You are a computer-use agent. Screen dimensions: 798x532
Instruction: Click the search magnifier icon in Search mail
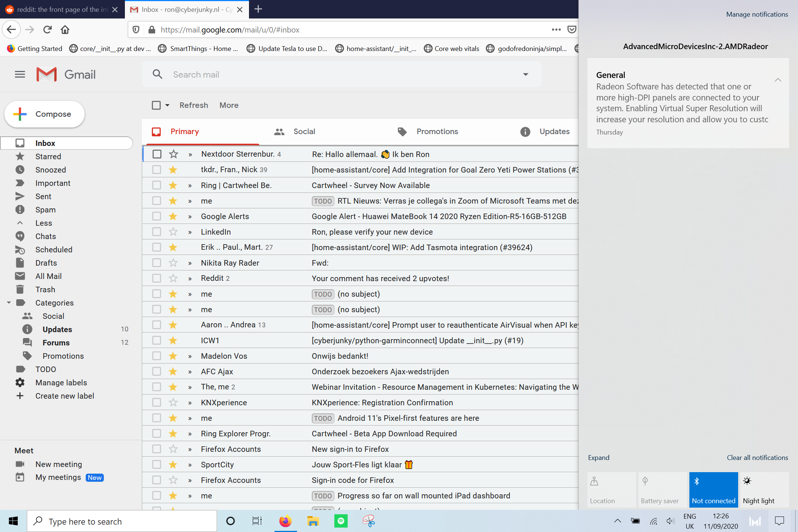point(157,74)
